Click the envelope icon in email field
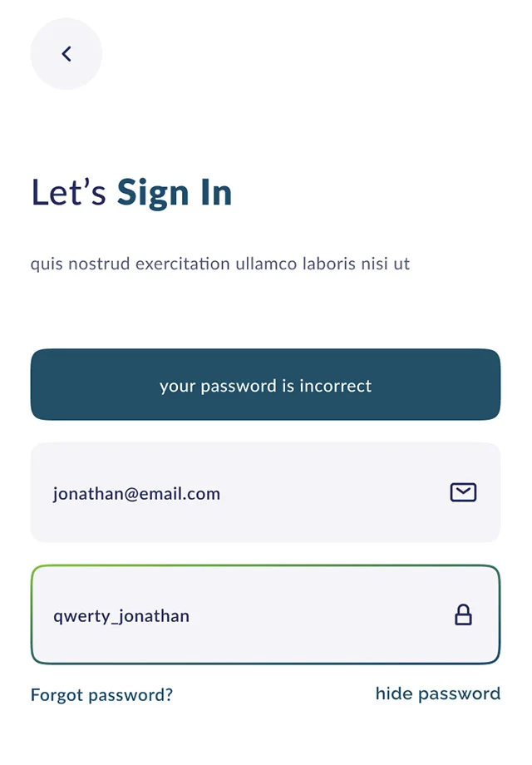The image size is (532, 765). (463, 492)
